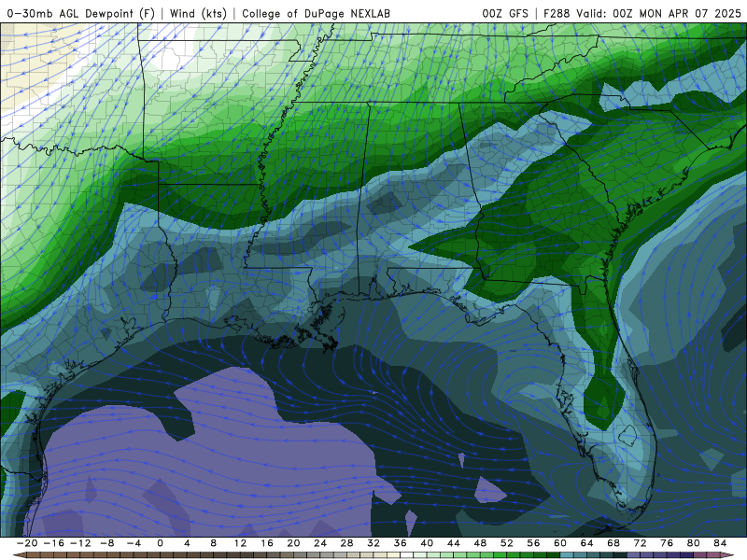This screenshot has height=560, width=747.
Task: Click the 0 value on the legend
Action: [160, 543]
